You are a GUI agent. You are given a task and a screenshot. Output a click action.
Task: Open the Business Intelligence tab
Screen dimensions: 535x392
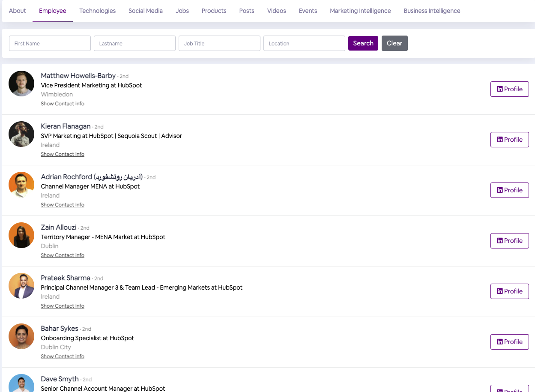(x=432, y=11)
